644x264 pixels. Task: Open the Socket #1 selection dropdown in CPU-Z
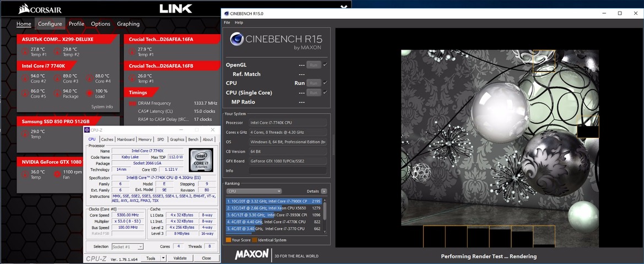[x=128, y=247]
